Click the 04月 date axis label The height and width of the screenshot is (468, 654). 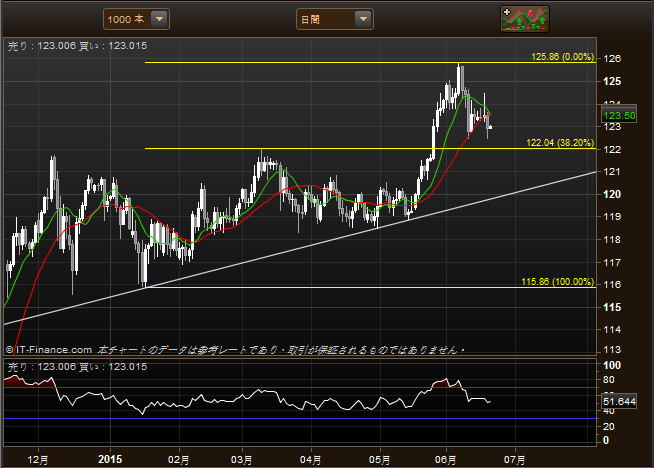tap(311, 460)
